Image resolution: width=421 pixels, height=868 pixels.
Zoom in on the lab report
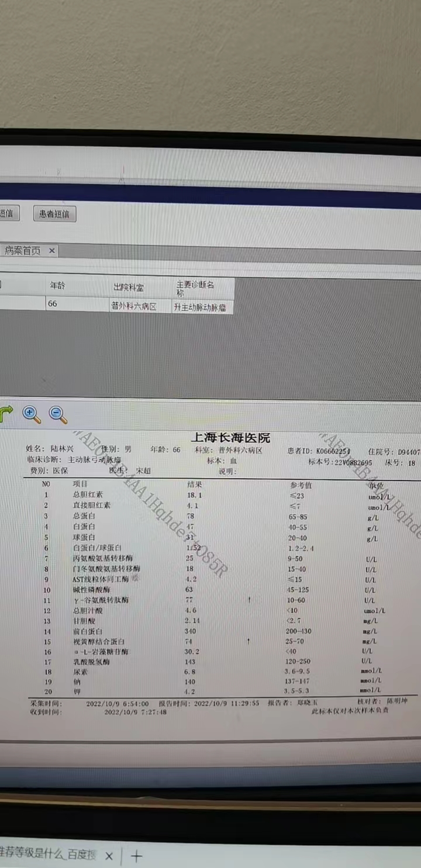click(x=32, y=414)
